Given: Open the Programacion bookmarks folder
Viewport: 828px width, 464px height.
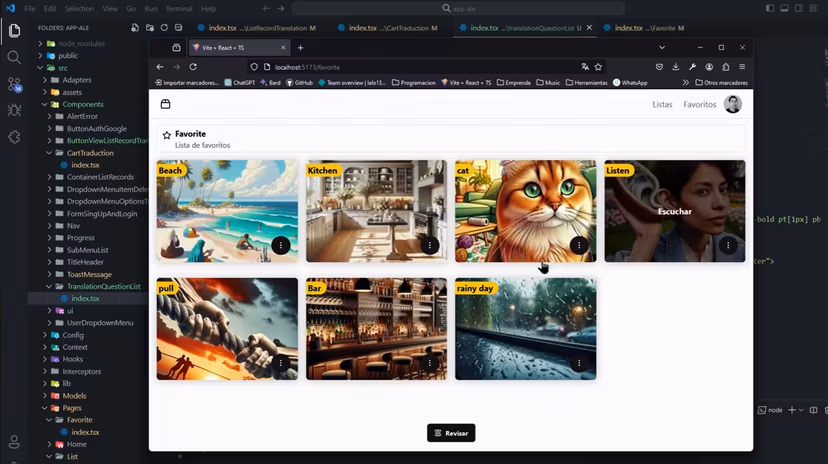Looking at the screenshot, I should (x=413, y=82).
